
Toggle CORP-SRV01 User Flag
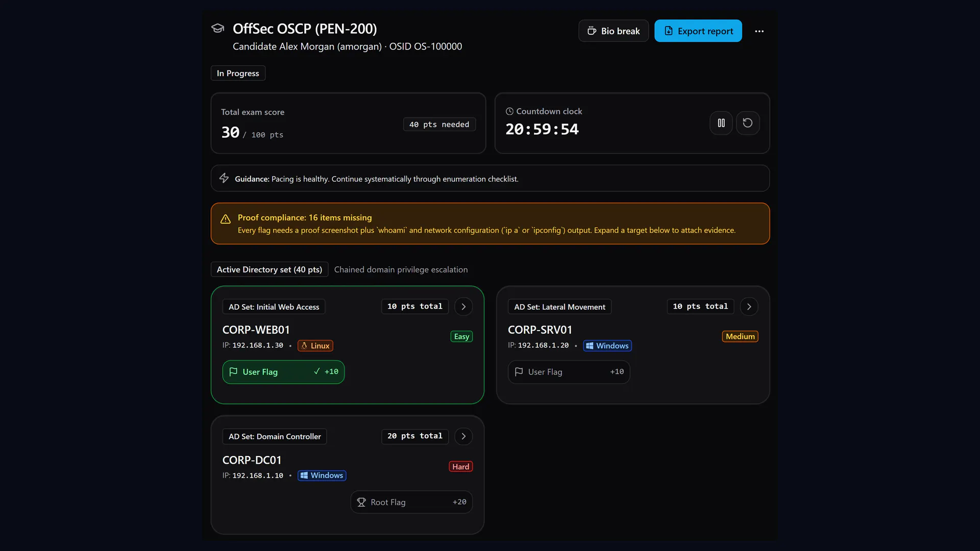pyautogui.click(x=569, y=372)
